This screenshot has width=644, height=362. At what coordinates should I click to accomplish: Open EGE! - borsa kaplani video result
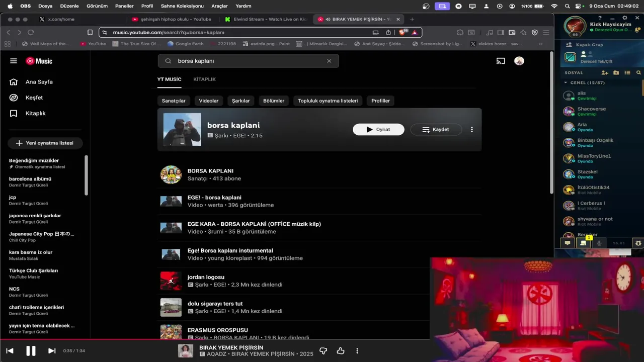click(319, 201)
